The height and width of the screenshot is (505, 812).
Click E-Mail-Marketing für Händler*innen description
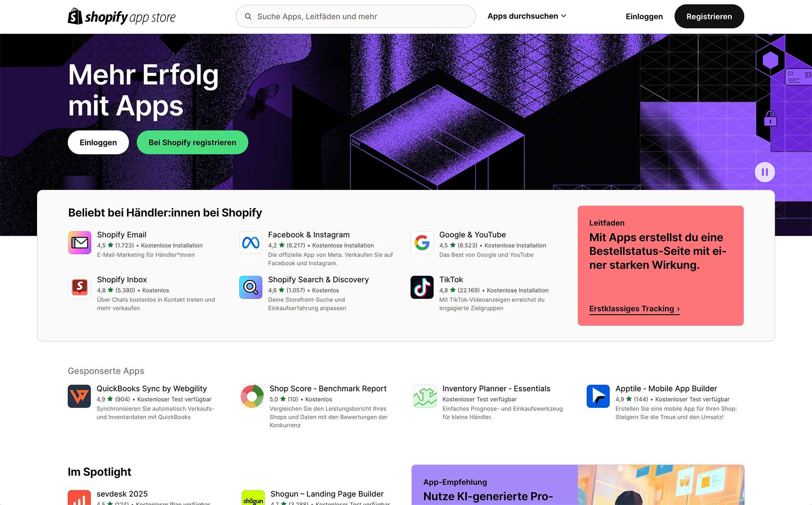(146, 255)
